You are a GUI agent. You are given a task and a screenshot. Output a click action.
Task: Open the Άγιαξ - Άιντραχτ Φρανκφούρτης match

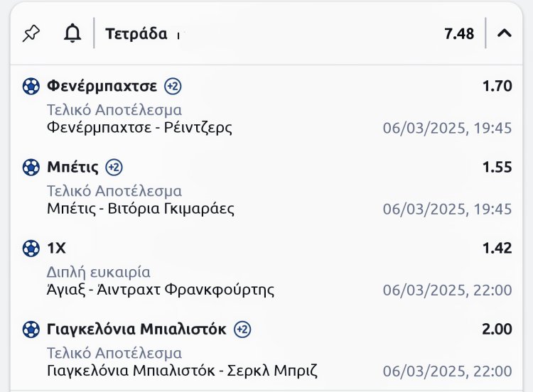pos(160,290)
